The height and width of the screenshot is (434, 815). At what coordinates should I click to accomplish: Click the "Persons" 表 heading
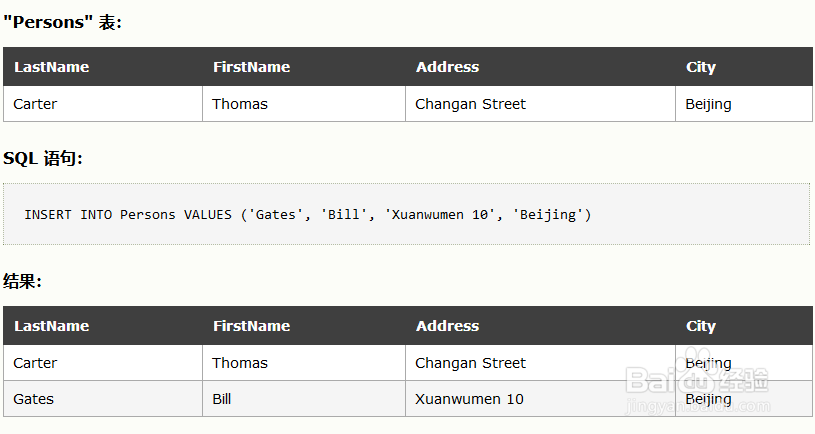[62, 22]
